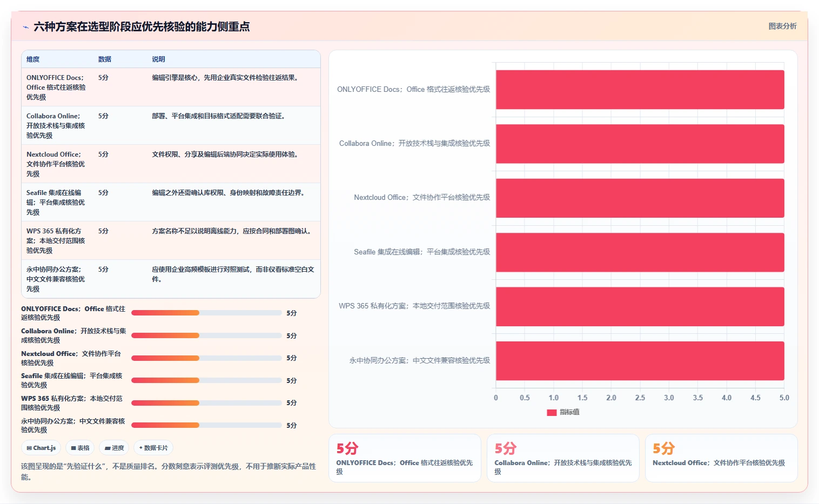Viewport: 819px width, 504px height.
Task: Click the 数据卡片 tag chip
Action: click(153, 448)
